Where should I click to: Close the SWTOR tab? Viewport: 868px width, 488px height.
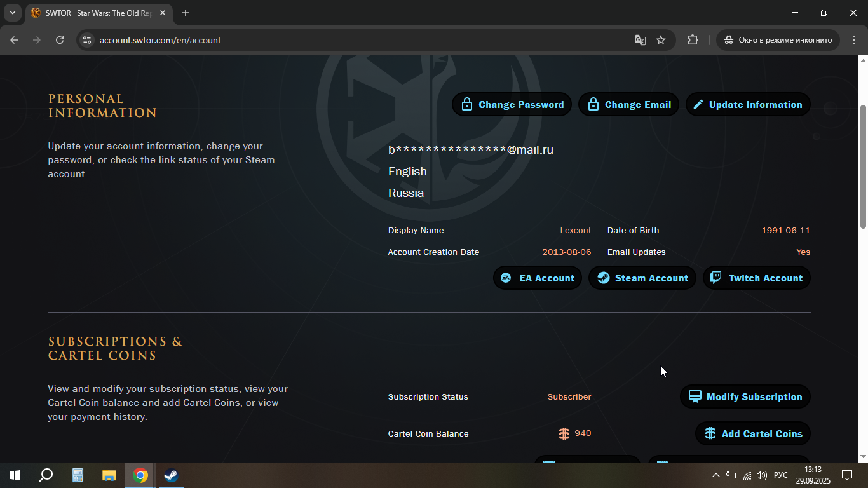163,13
